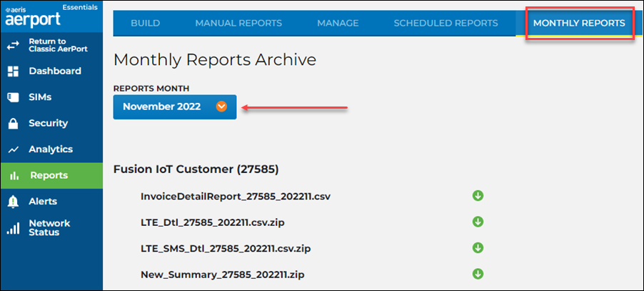644x291 pixels.
Task: Click the New_Summary_27585_202211.zip file name
Action: pyautogui.click(x=222, y=275)
